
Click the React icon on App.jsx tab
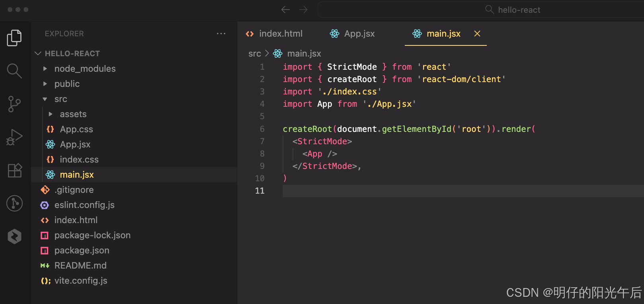pyautogui.click(x=334, y=33)
